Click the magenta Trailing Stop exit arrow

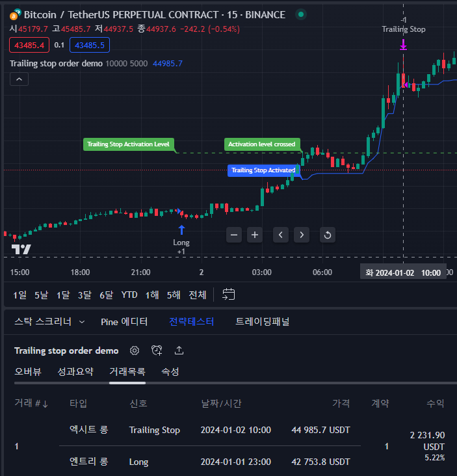click(x=403, y=45)
